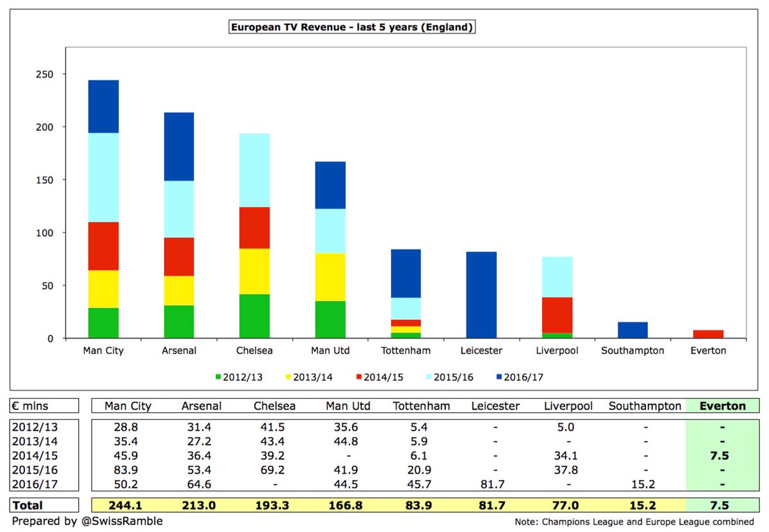Screen dimensions: 769x532
Task: Click the chart title European TV Revenue
Action: point(351,28)
